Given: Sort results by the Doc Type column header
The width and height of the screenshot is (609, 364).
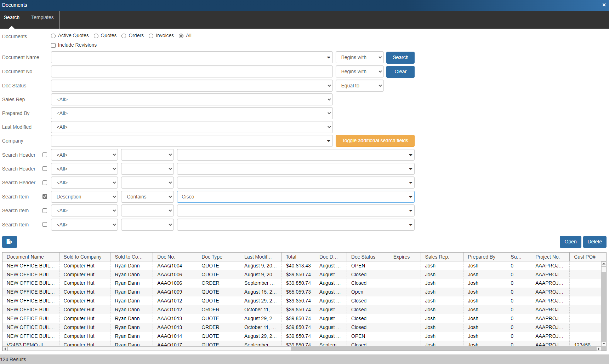Looking at the screenshot, I should (x=212, y=257).
